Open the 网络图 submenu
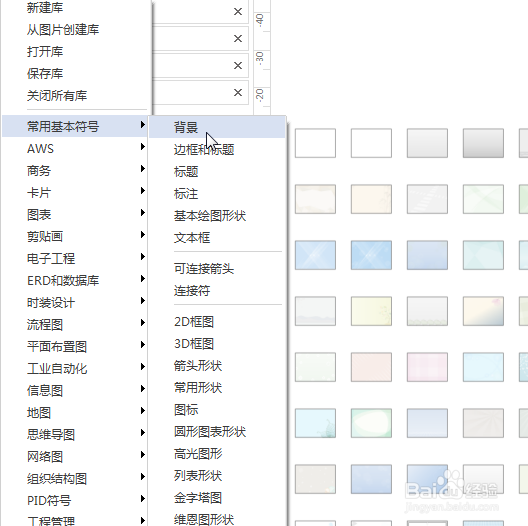 tap(75, 457)
